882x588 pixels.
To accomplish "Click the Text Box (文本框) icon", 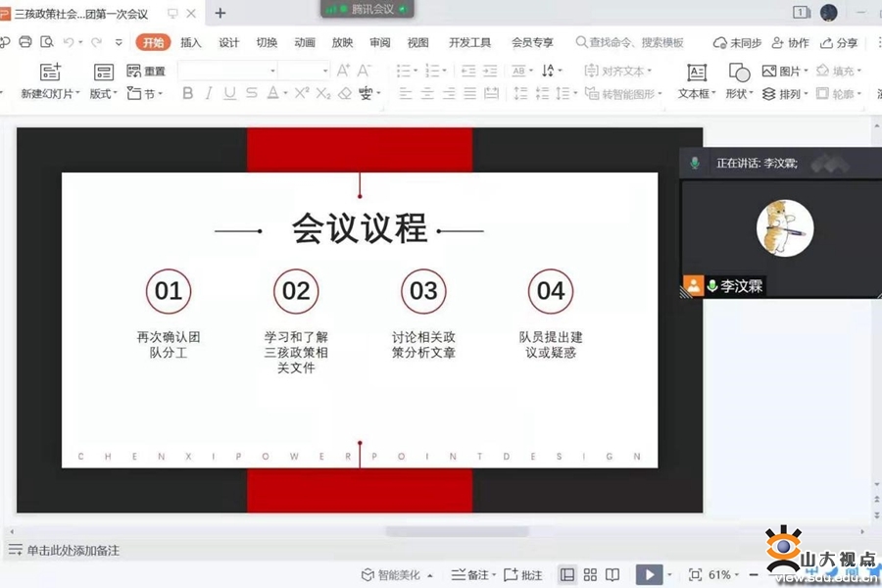I will (x=696, y=73).
